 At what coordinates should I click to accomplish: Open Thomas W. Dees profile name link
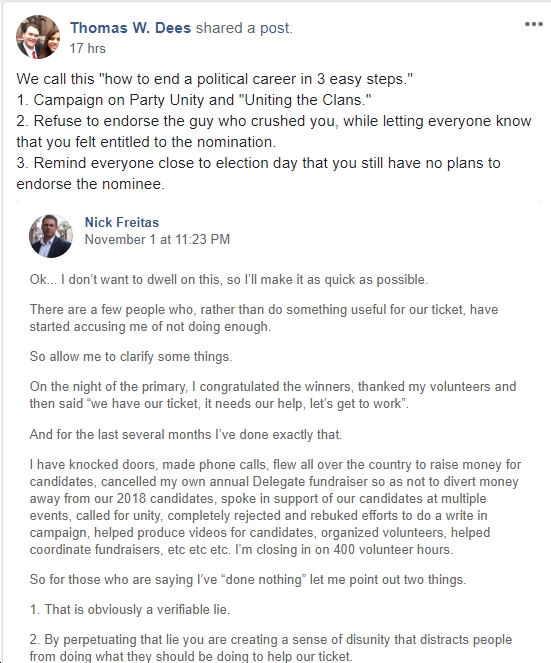(130, 28)
